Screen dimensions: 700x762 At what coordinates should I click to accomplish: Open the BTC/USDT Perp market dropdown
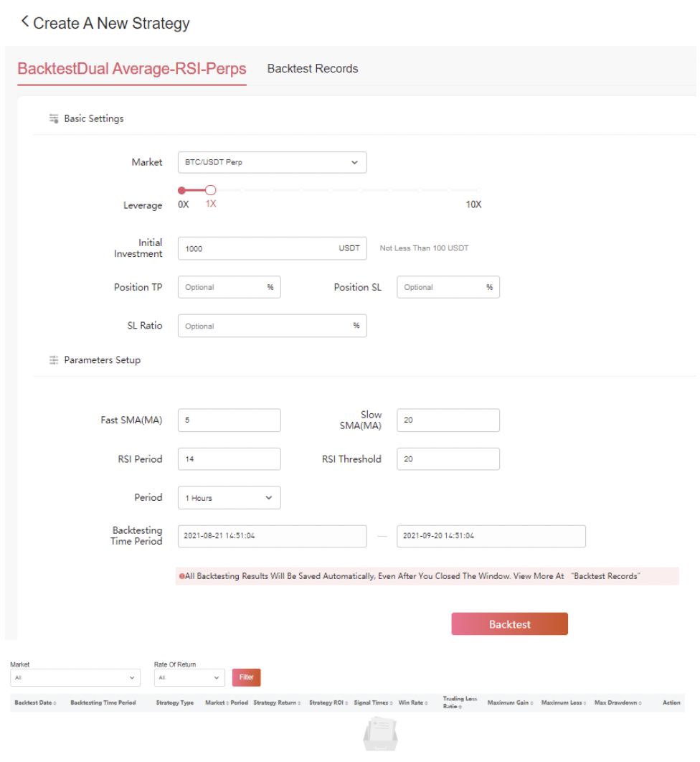coord(272,162)
